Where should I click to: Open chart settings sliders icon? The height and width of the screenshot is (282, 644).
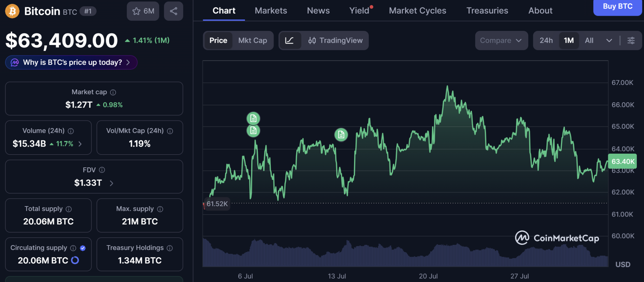pos(631,41)
